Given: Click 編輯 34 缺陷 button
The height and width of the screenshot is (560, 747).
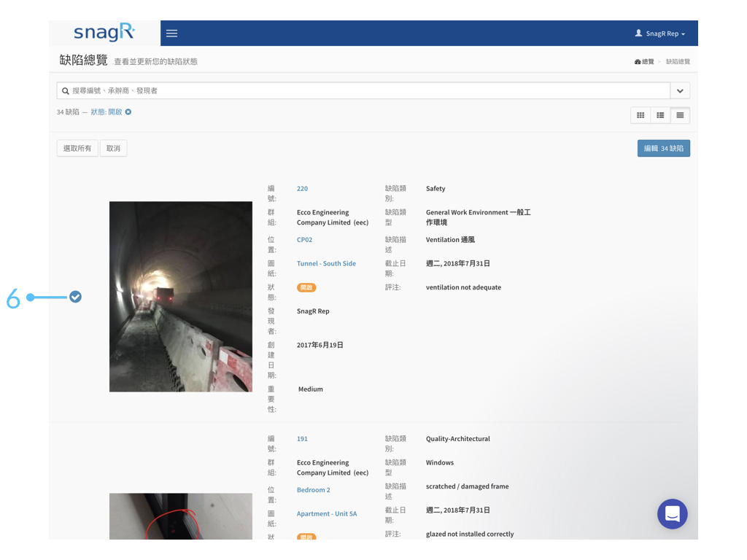Looking at the screenshot, I should pyautogui.click(x=664, y=148).
